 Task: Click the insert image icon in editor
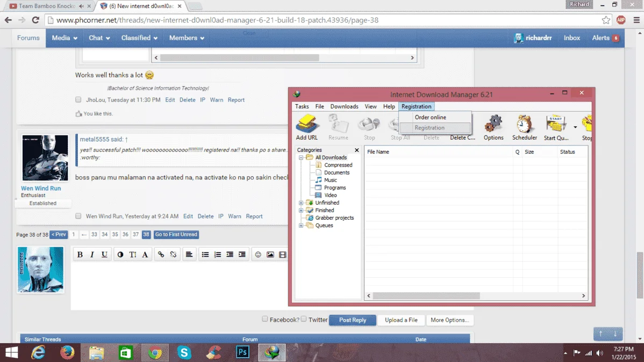click(270, 255)
